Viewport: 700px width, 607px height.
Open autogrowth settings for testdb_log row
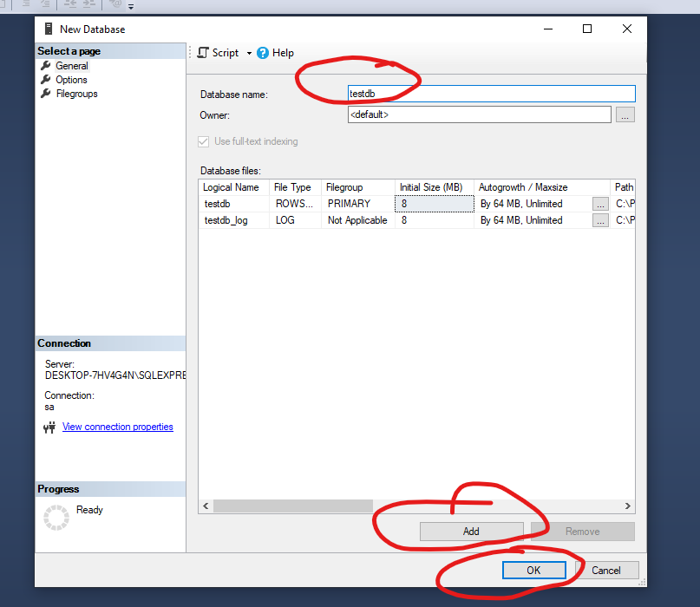point(600,220)
